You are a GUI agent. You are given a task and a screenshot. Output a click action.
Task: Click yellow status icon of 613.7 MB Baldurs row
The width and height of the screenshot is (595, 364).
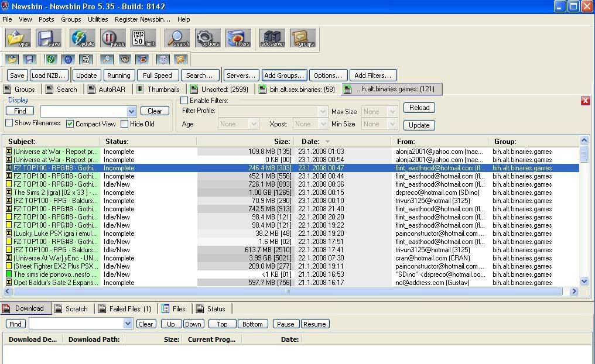(9, 249)
